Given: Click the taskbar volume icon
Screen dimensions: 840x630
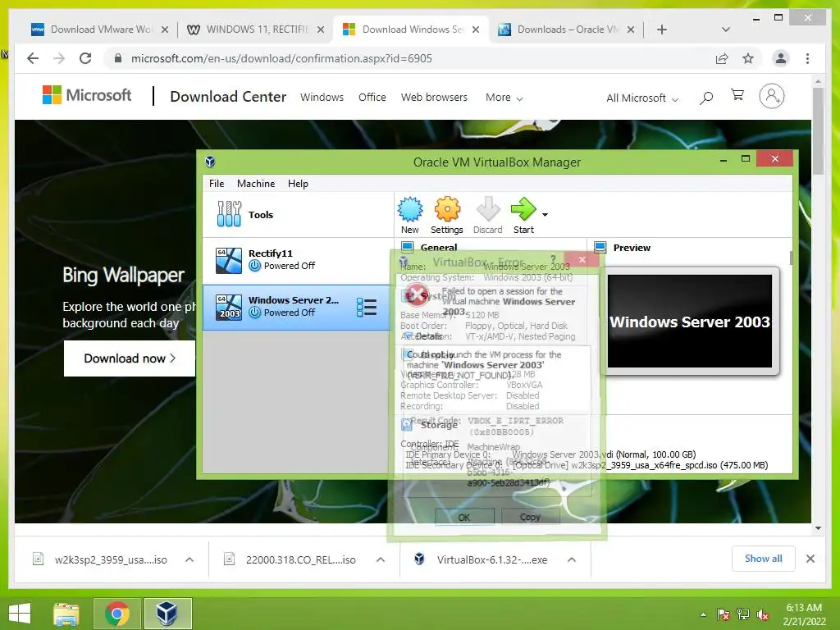Looking at the screenshot, I should tap(763, 615).
